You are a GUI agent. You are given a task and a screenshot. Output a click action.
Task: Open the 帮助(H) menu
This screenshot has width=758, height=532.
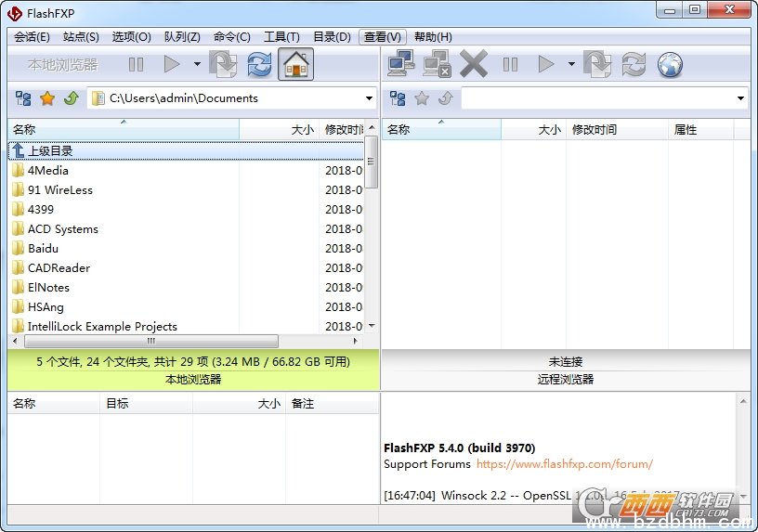coord(433,37)
